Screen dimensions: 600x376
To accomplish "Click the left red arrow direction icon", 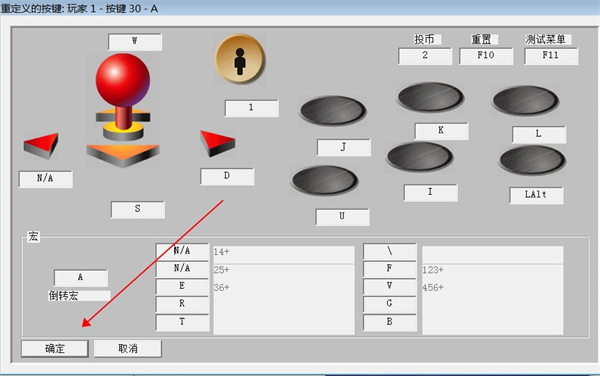I will point(41,146).
